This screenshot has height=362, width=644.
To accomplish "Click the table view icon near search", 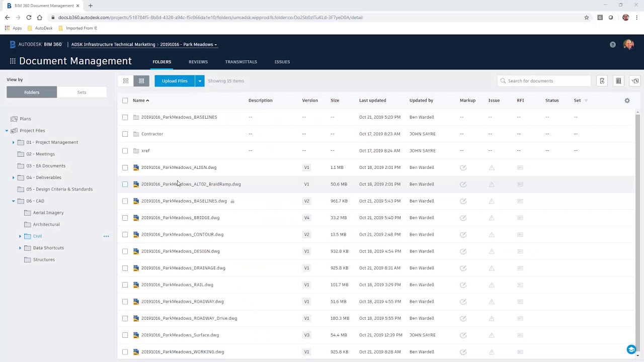I will (x=618, y=81).
